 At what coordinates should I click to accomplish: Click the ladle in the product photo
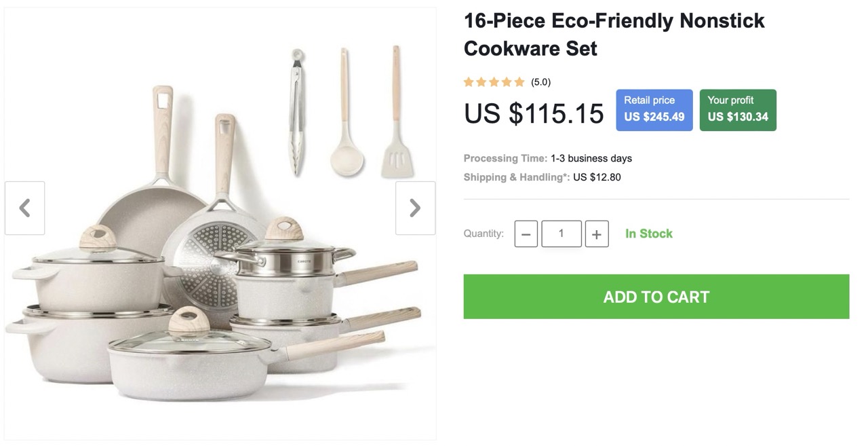[x=346, y=136]
